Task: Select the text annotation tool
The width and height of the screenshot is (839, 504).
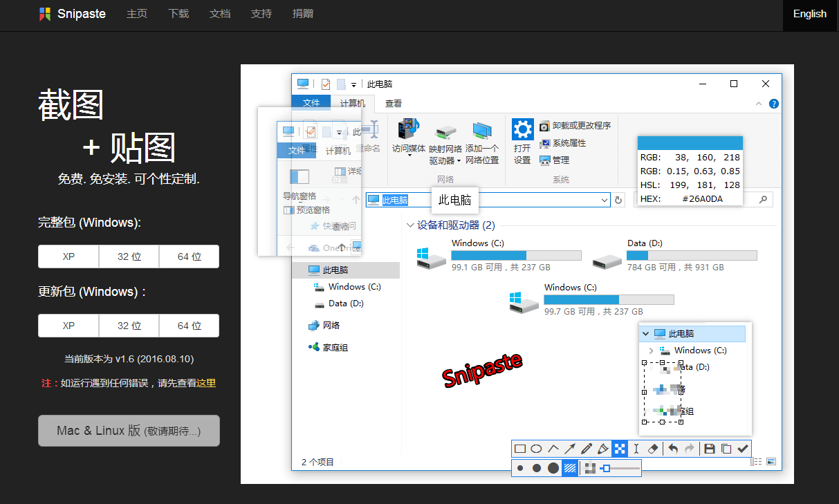Action: tap(636, 449)
